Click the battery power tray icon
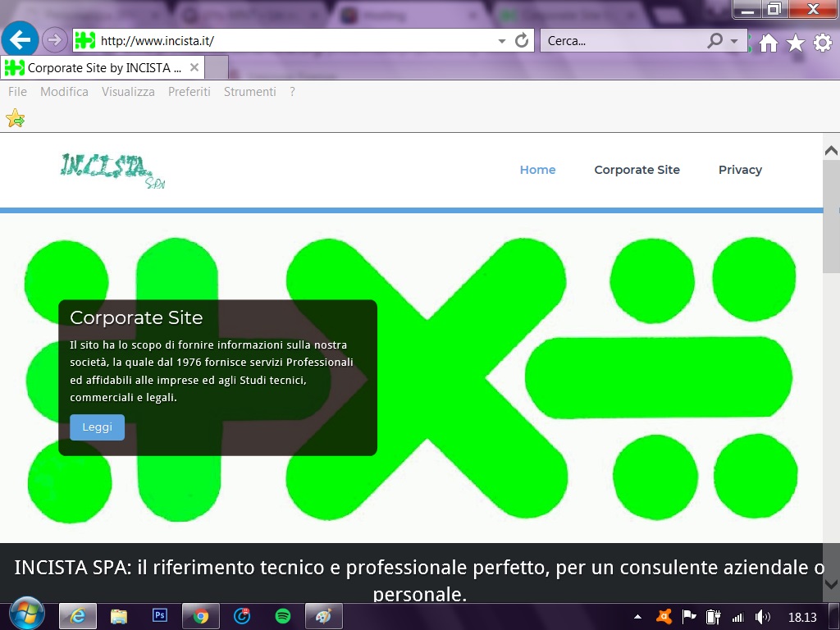Viewport: 840px width, 630px height. (713, 617)
